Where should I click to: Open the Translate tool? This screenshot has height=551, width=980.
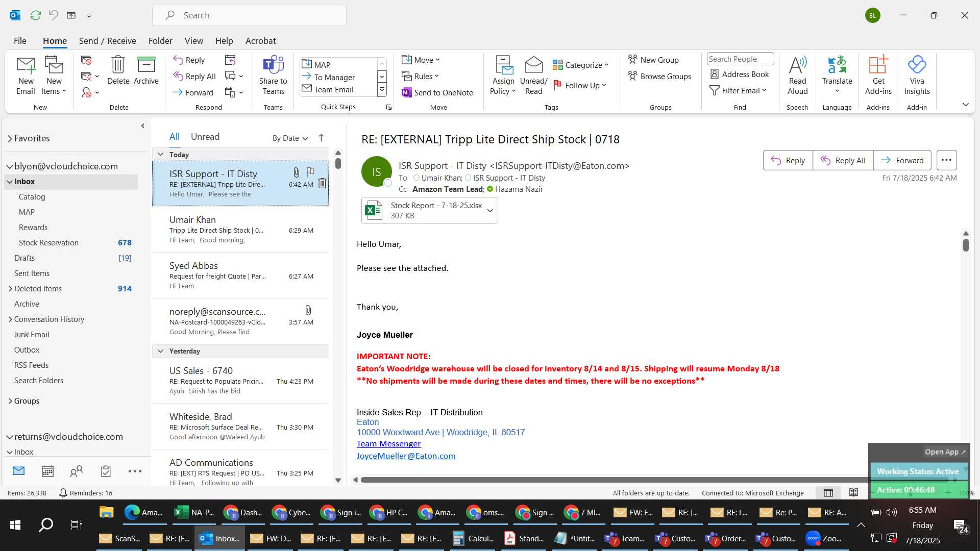[x=837, y=75]
